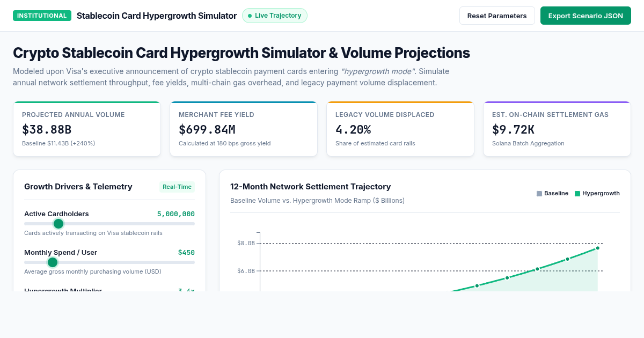Click the 12-Month Network Settlement Trajectory heading
Viewport: 644px width, 338px height.
[310, 187]
